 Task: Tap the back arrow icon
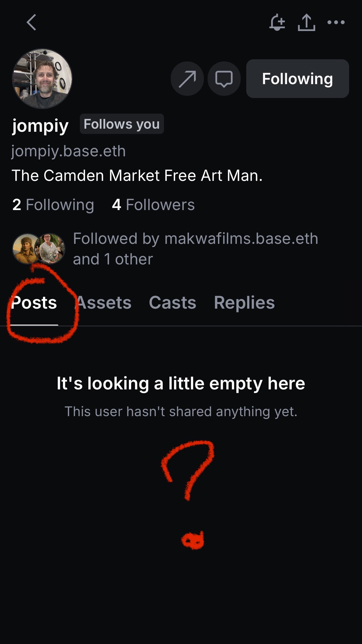coord(31,22)
